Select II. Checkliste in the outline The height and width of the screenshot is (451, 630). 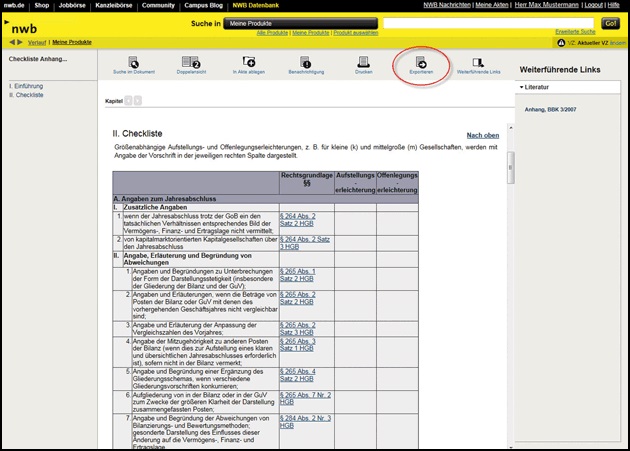26,95
